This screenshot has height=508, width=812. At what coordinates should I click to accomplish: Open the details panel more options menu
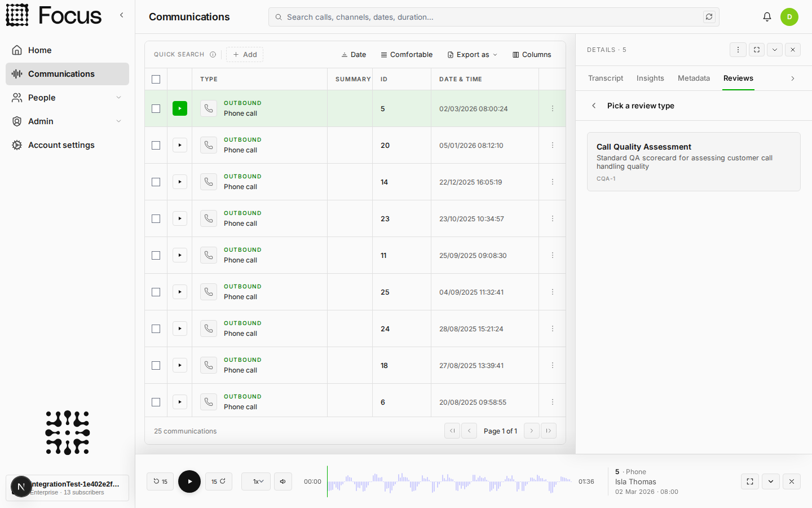tap(738, 50)
